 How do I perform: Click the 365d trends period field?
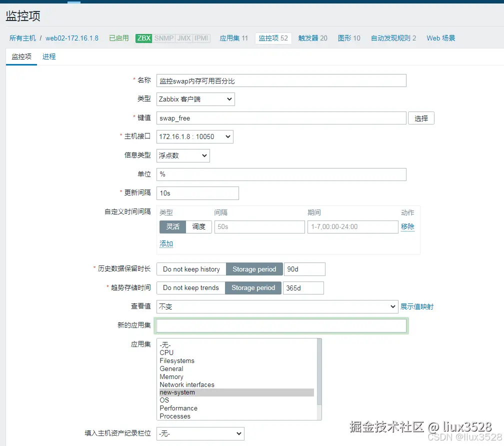(x=303, y=288)
